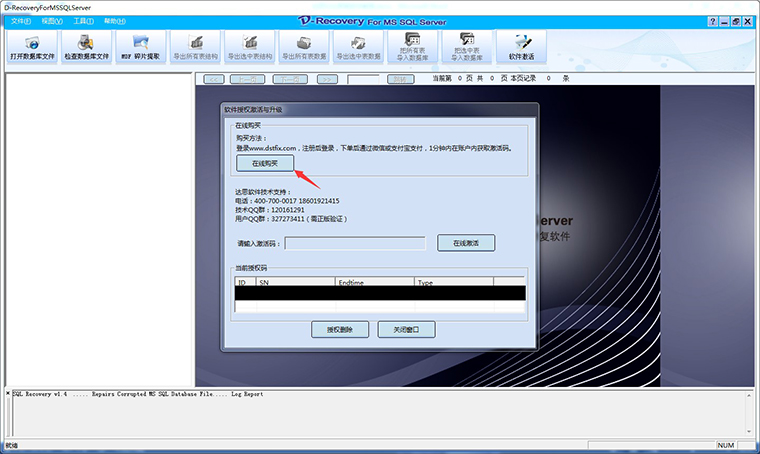Go to first page with << button
The height and width of the screenshot is (454, 760).
pos(214,79)
